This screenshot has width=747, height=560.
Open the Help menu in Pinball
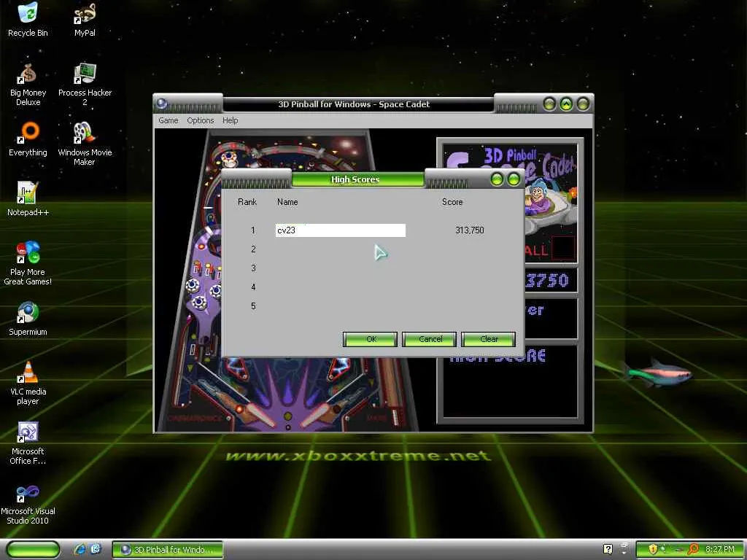pos(230,120)
